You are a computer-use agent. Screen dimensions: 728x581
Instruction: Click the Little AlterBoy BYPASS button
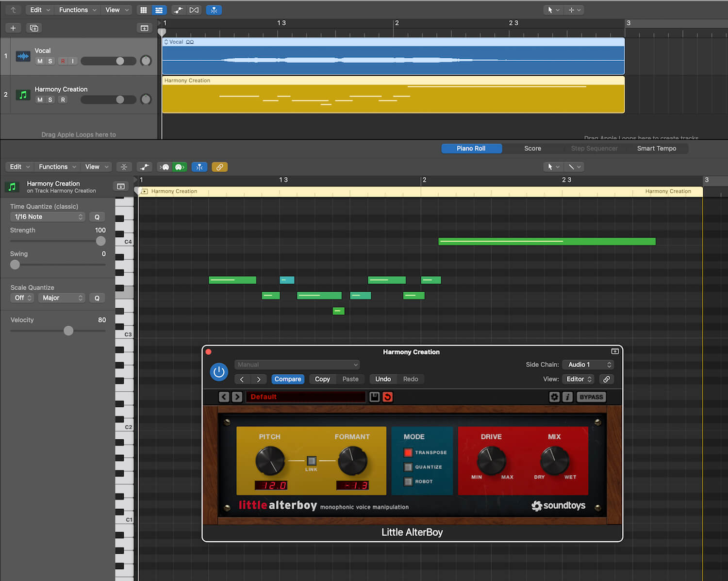(591, 397)
